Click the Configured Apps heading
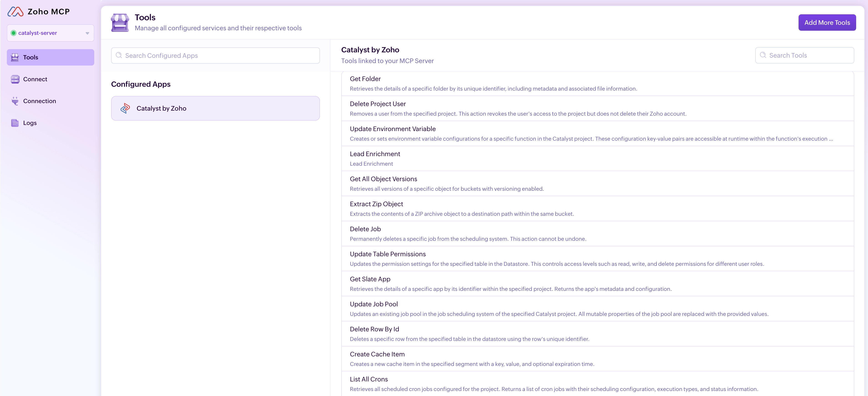 (x=141, y=84)
